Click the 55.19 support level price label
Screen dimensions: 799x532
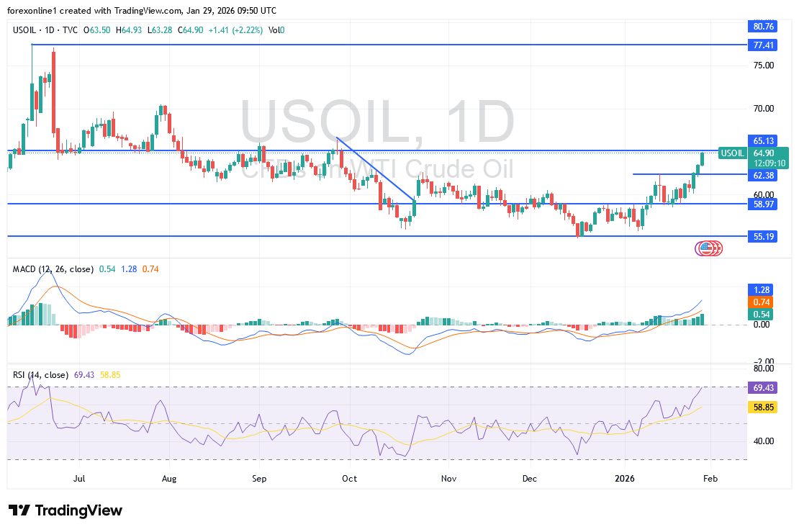tap(763, 236)
